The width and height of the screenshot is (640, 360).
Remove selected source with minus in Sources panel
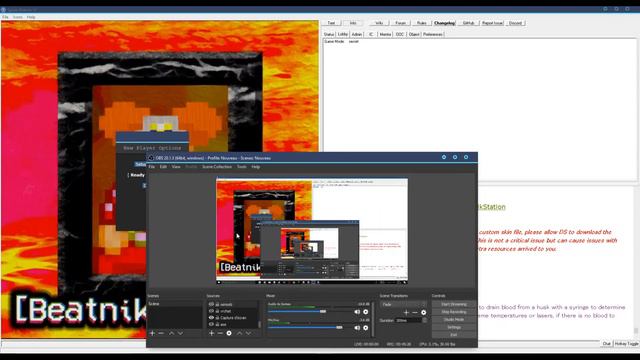click(220, 333)
